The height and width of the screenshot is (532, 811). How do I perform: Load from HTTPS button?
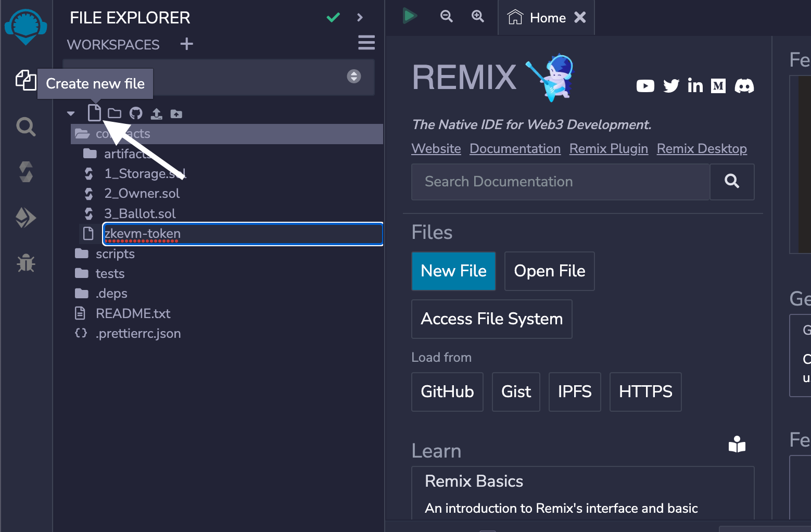pos(645,392)
